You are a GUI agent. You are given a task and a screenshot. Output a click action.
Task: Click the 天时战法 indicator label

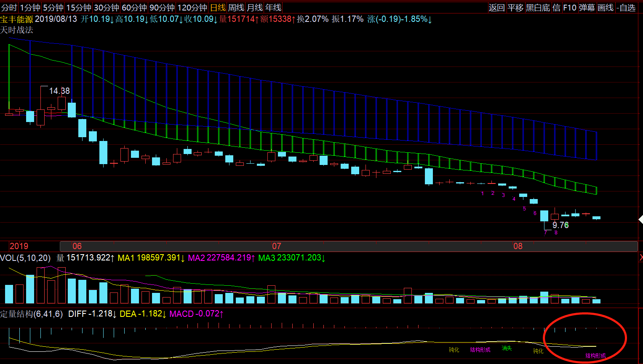pos(16,30)
